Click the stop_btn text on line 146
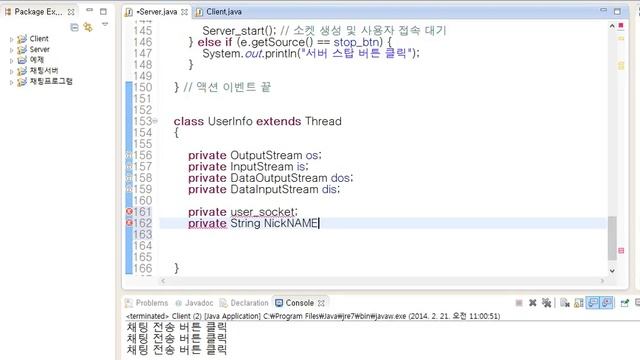The width and height of the screenshot is (640, 360). point(357,42)
